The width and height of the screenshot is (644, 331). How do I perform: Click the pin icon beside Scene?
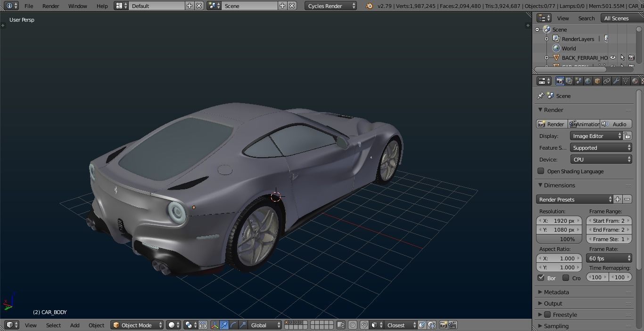pyautogui.click(x=540, y=96)
